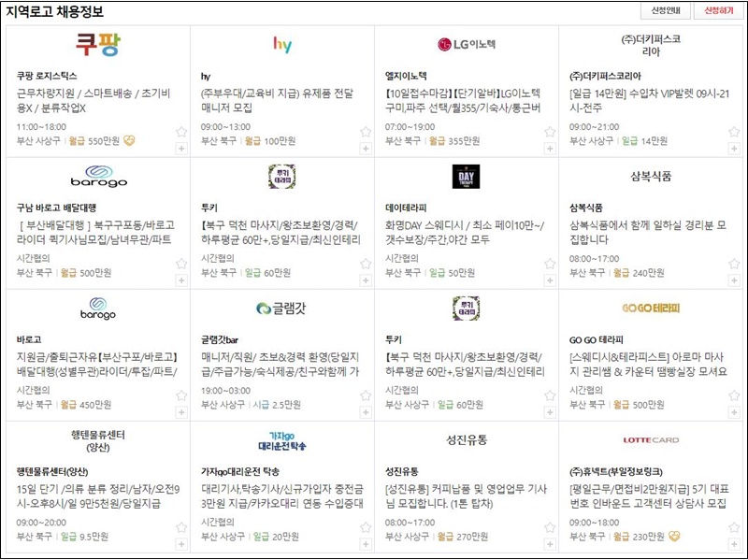Image resolution: width=748 pixels, height=560 pixels.
Task: Open 가자go 대리기사,탁송기사 job title
Action: click(282, 495)
